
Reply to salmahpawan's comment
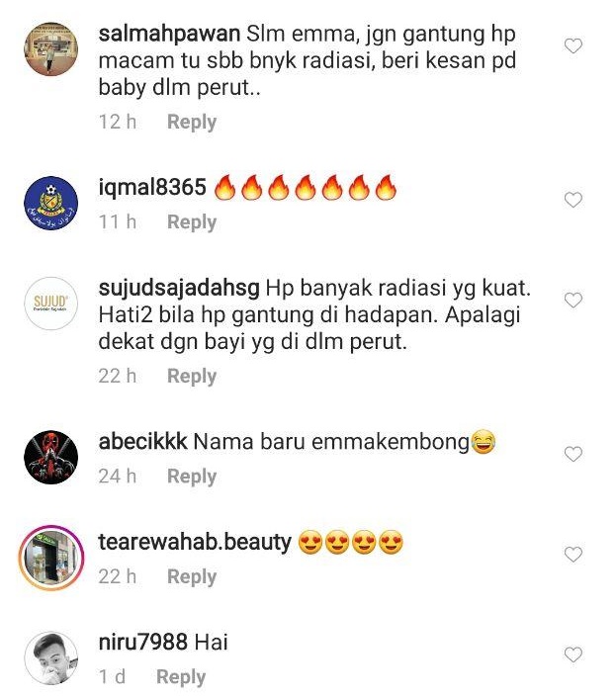pos(192,122)
